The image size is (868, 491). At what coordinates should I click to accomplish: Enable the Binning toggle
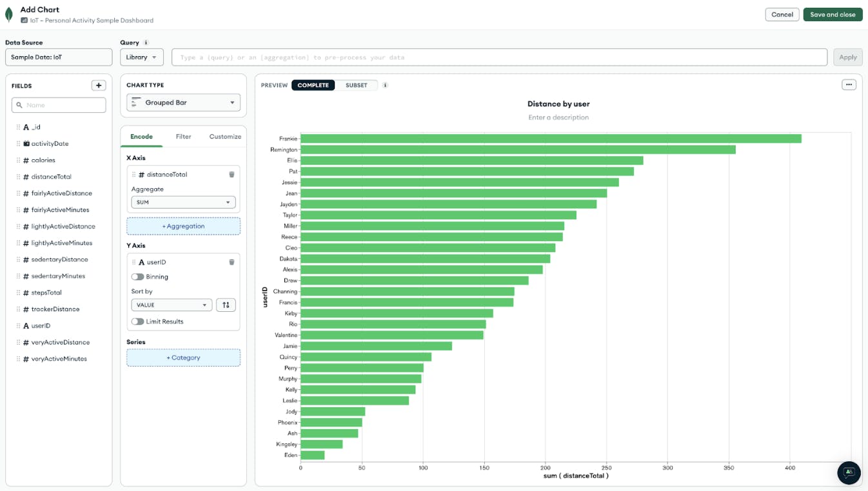pyautogui.click(x=137, y=277)
